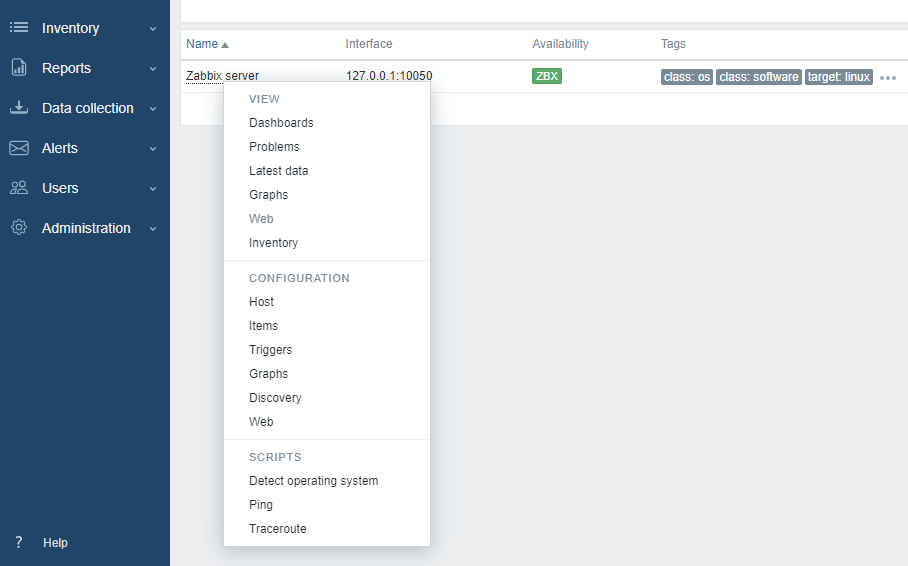
Task: Click the CONFIGURATION section heading
Action: click(x=299, y=278)
